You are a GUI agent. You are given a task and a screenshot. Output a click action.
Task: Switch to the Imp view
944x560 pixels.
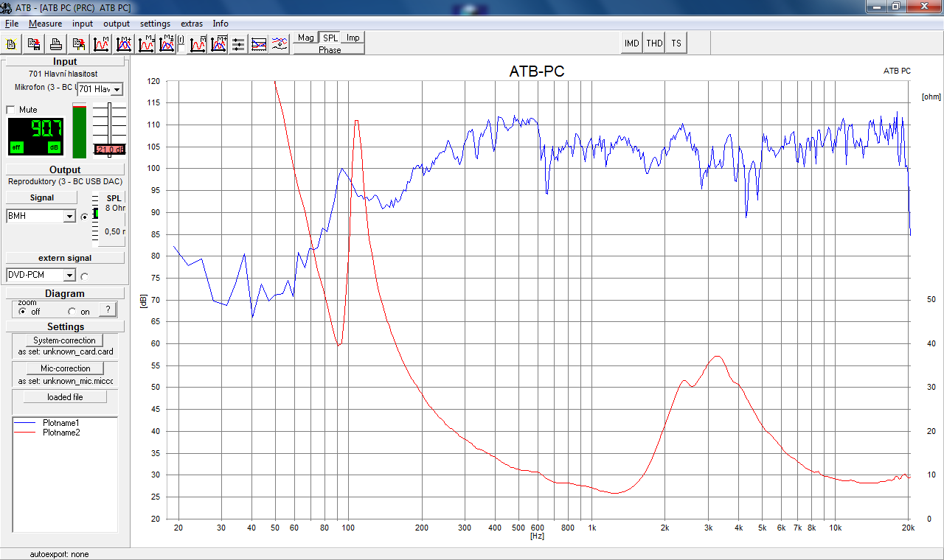pyautogui.click(x=353, y=38)
